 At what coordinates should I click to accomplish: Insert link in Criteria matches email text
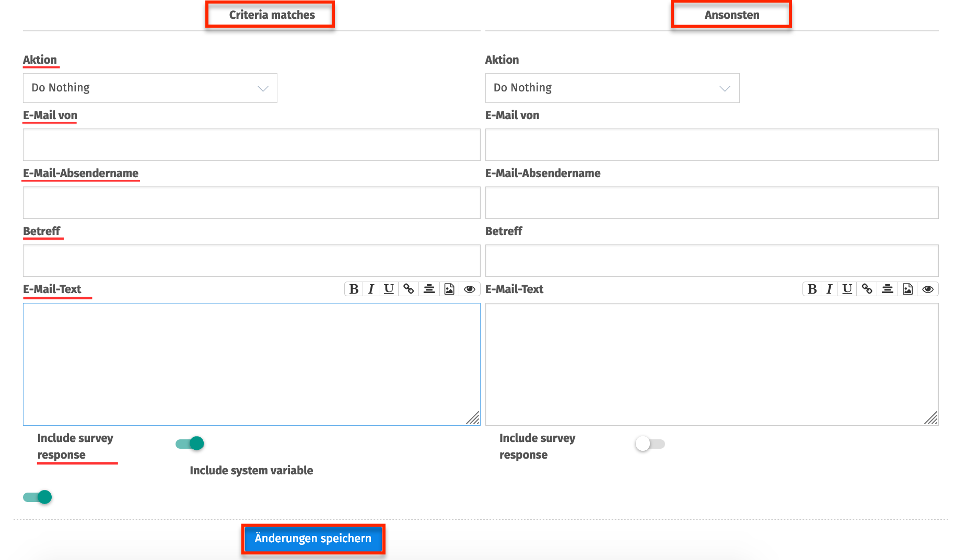[x=409, y=289]
